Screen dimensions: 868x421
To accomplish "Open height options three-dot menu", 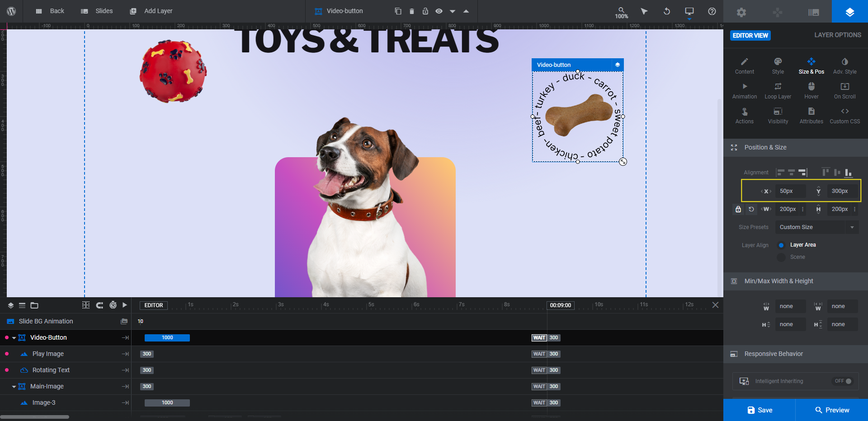I will pyautogui.click(x=855, y=209).
